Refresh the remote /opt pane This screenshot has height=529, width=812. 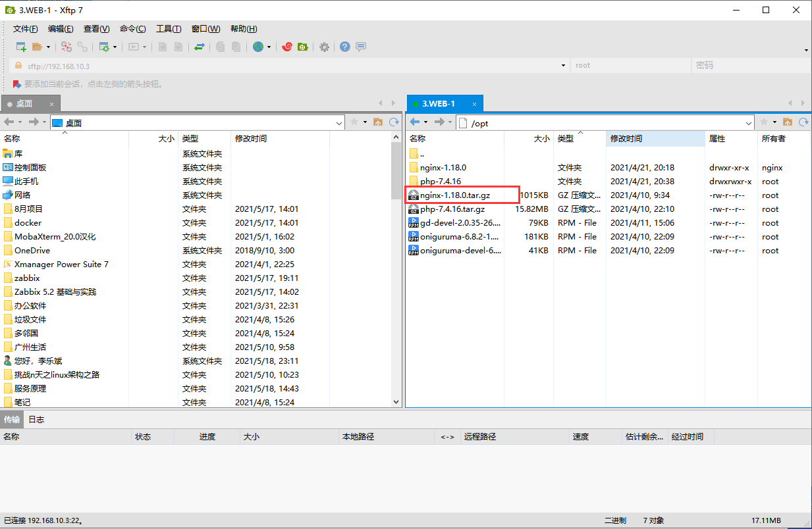coord(803,122)
